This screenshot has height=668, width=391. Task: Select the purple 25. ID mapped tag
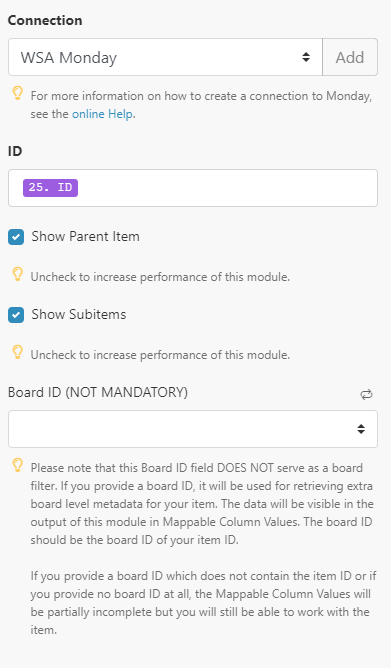[x=50, y=187]
